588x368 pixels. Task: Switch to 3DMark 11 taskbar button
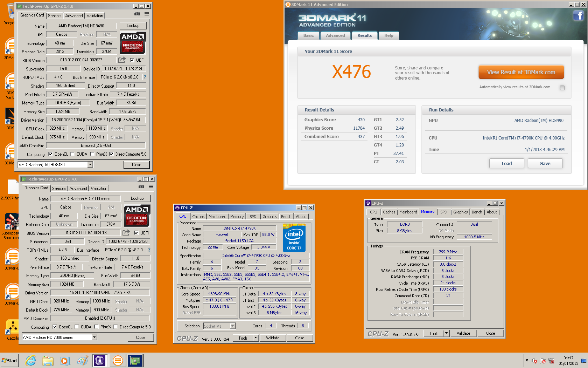(118, 360)
